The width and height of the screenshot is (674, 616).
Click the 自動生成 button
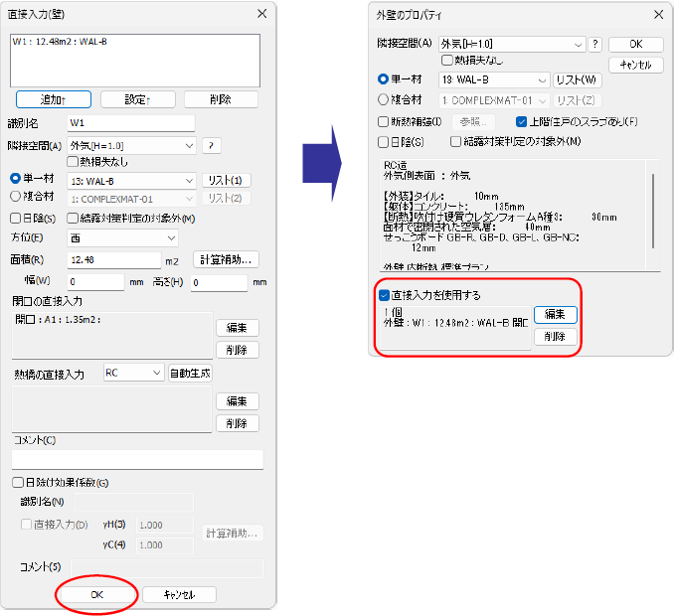point(190,373)
